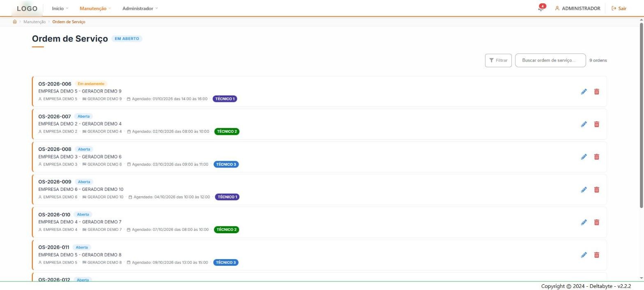The width and height of the screenshot is (644, 290).
Task: Open notifications bell with 4 alerts
Action: point(541,8)
